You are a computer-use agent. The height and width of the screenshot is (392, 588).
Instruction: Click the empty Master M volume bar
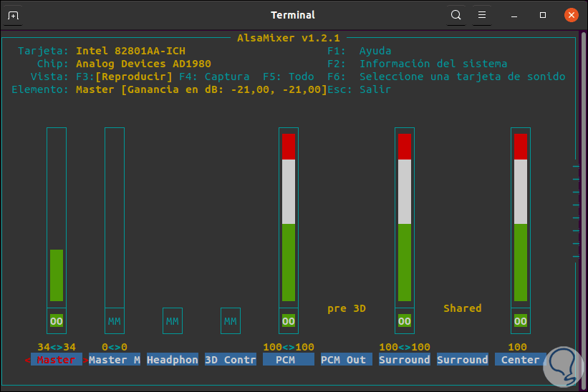tap(115, 217)
